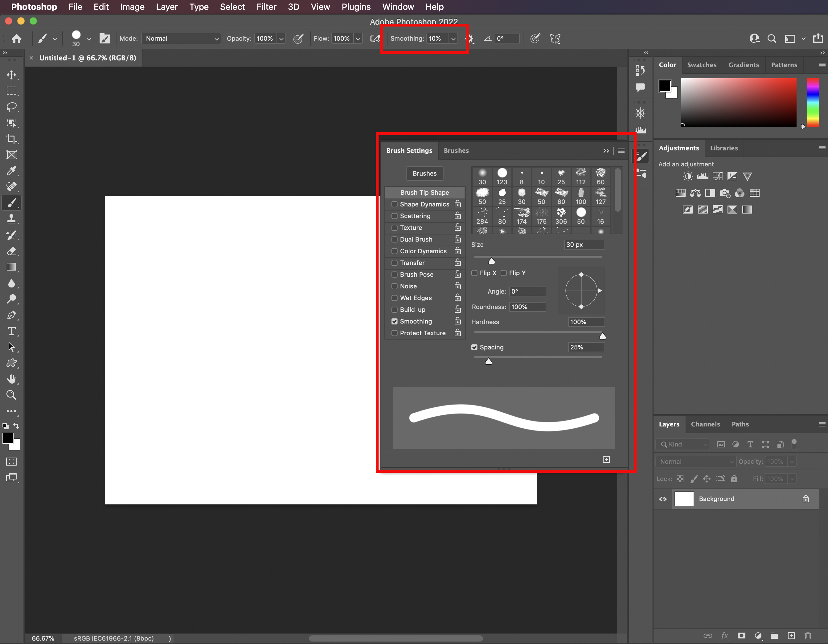Choose the Horizontal Type tool
The height and width of the screenshot is (644, 828).
pyautogui.click(x=12, y=331)
